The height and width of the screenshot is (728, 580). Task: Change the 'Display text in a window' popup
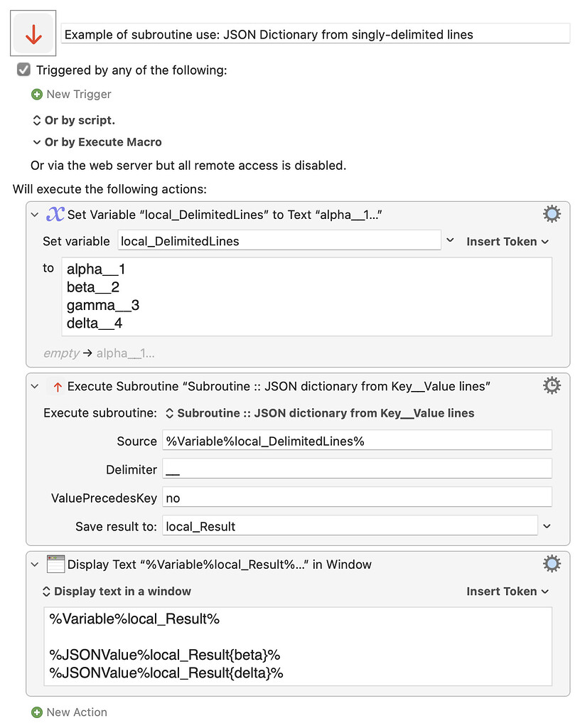(x=117, y=591)
